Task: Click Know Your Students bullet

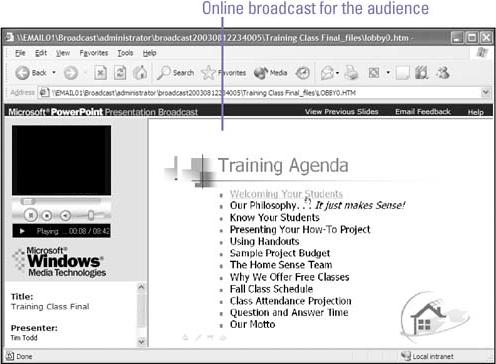Action: pyautogui.click(x=275, y=218)
